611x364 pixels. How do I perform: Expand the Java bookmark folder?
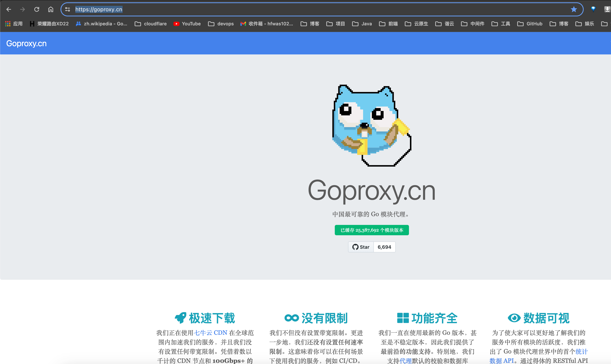[362, 24]
